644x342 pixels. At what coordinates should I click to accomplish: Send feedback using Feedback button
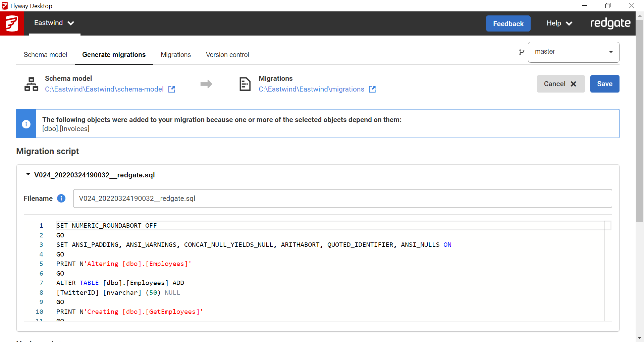click(508, 23)
